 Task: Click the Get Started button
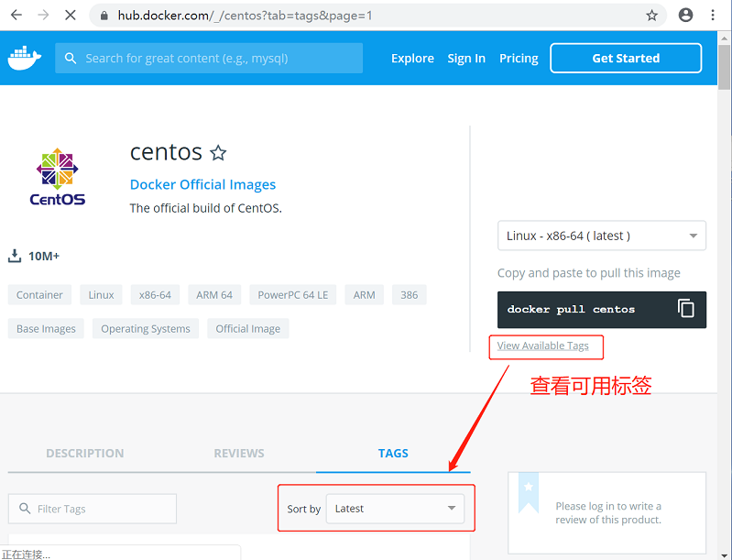pos(625,58)
